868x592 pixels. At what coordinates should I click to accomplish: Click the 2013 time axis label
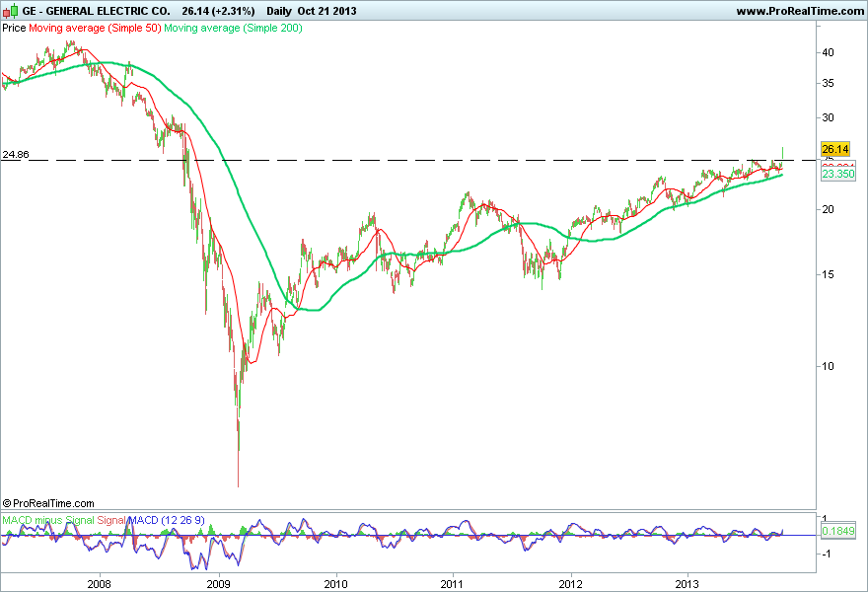point(687,584)
